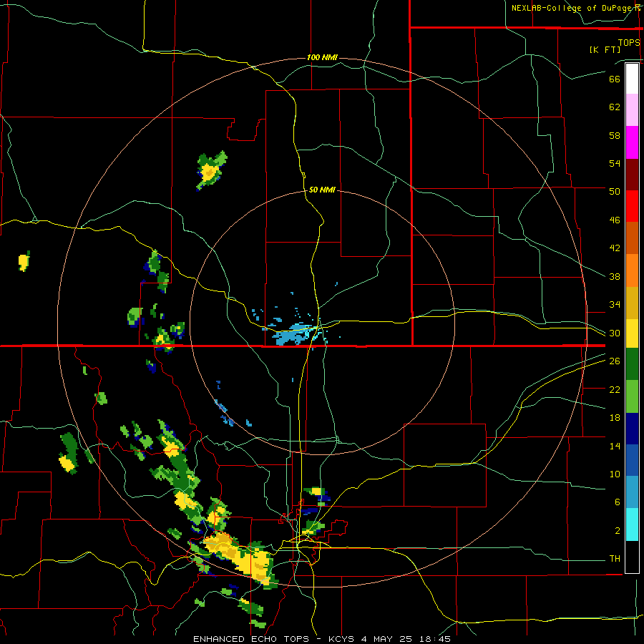The image size is (644, 644).
Task: Click the black TH legend swatch
Action: point(632,557)
